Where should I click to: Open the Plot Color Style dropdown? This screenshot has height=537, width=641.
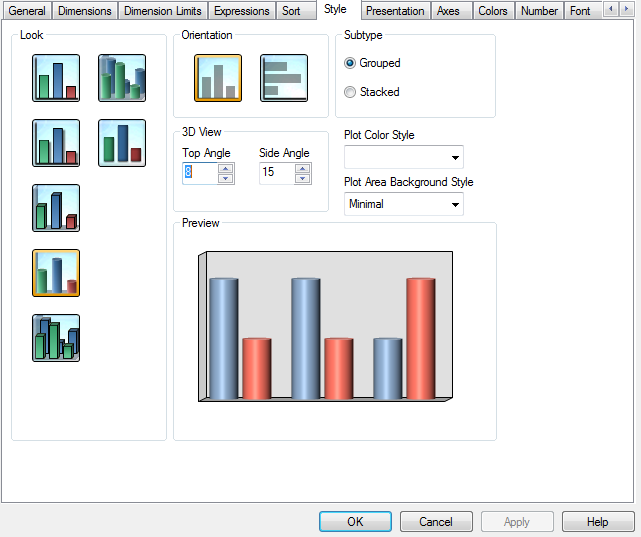tap(403, 157)
